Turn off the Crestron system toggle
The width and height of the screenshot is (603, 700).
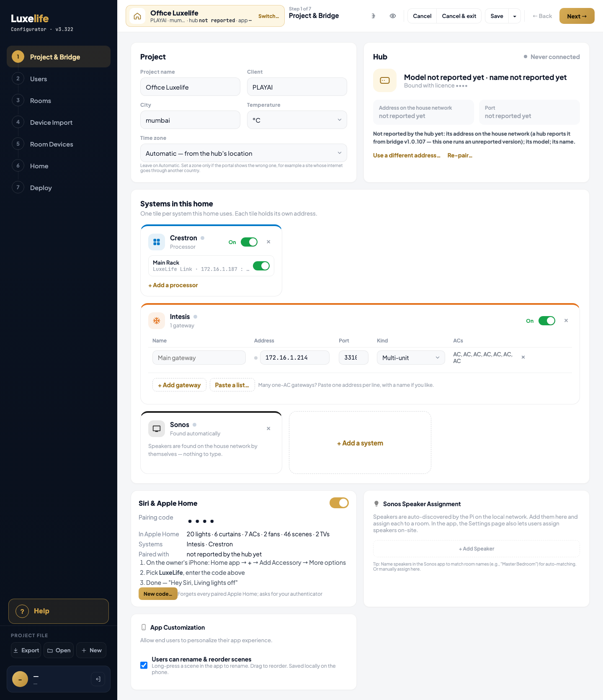point(249,242)
